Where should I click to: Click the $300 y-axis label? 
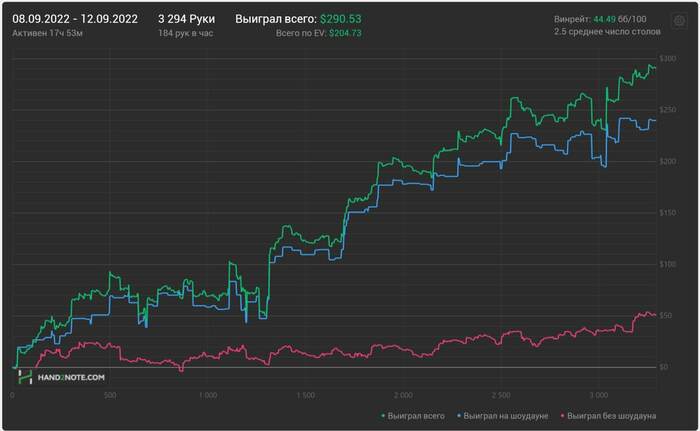coord(668,59)
